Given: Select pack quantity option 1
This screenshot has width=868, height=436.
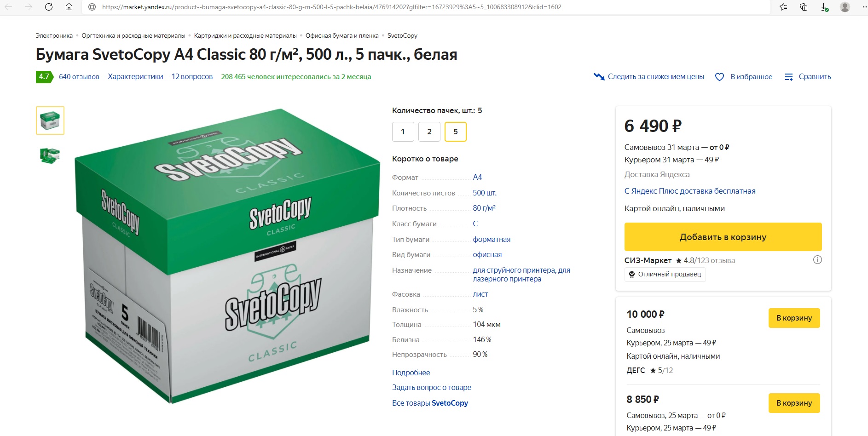Looking at the screenshot, I should (x=403, y=132).
